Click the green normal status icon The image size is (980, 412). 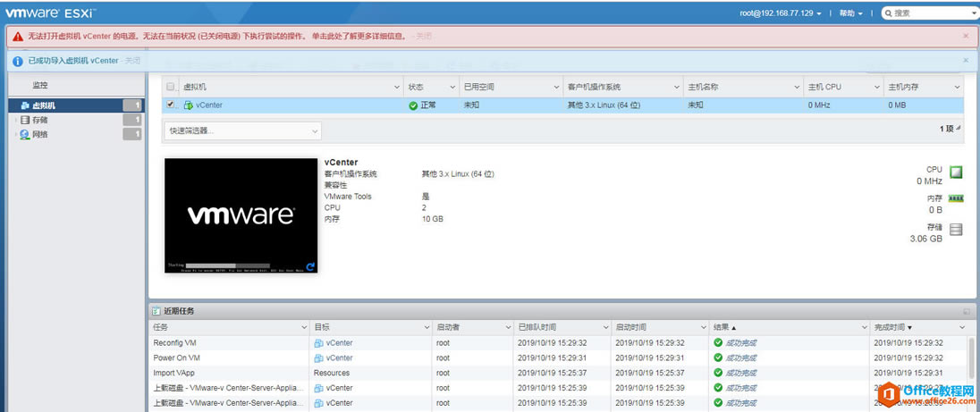pos(413,105)
